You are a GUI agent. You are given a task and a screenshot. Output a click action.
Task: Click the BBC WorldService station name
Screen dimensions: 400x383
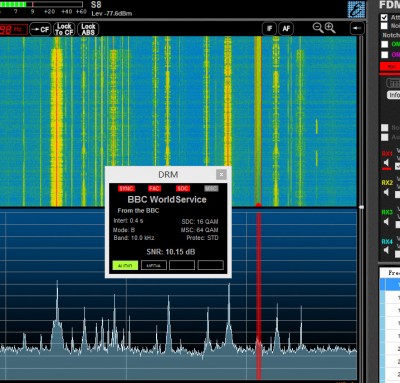click(x=167, y=200)
